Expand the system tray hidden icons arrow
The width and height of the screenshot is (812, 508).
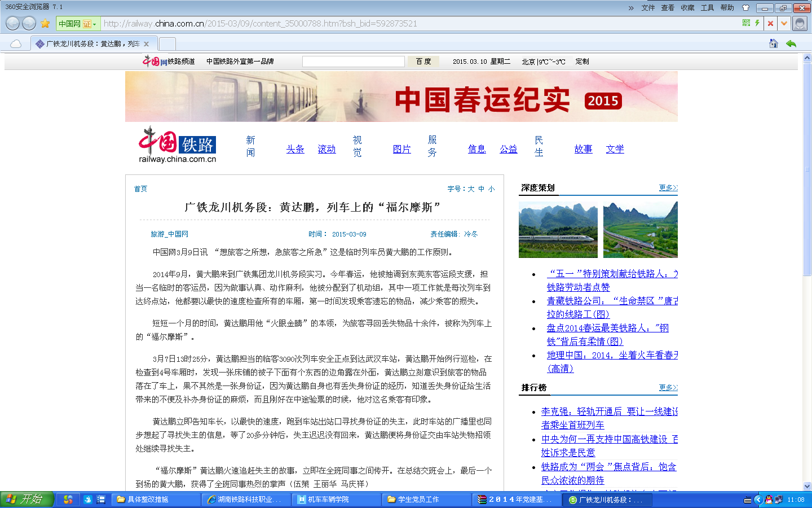tap(758, 500)
